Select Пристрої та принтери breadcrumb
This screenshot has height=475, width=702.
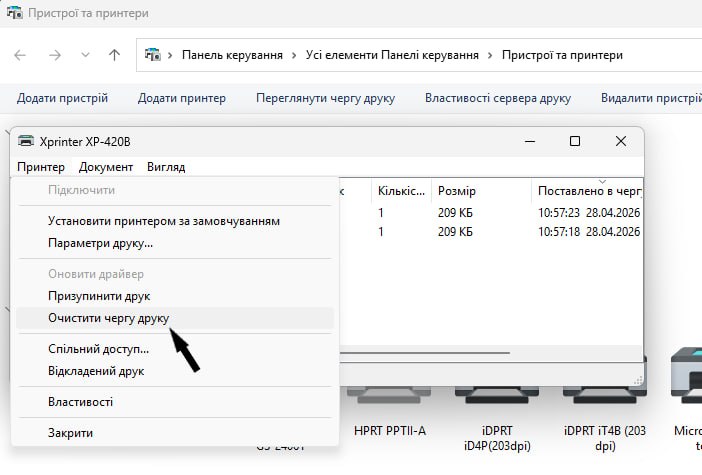562,55
